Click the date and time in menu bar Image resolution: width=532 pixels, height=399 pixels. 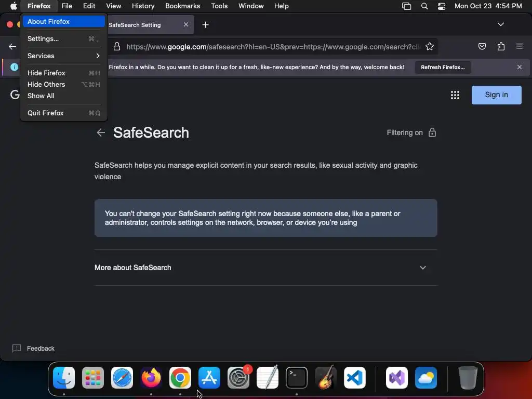click(488, 6)
